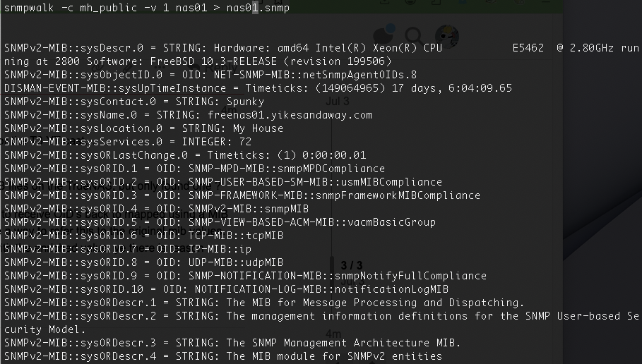Grab the timeline scroller handle beside 3 / 3
The image size is (642, 364).
coord(332,270)
